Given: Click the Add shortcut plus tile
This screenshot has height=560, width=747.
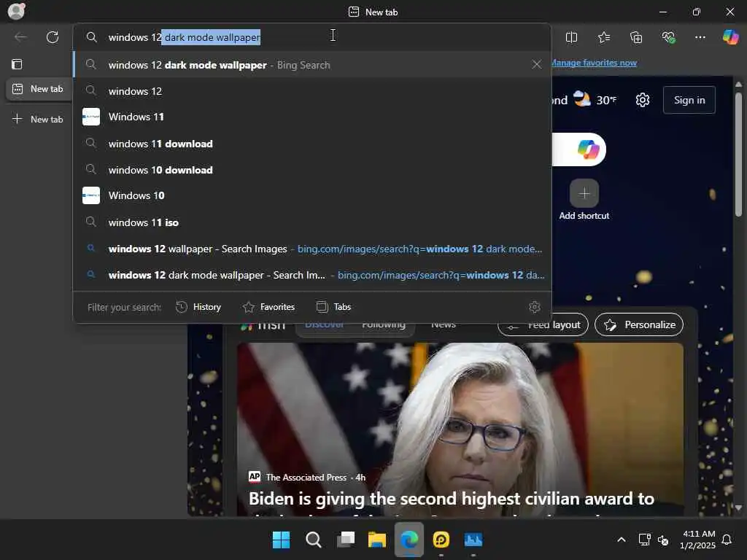Looking at the screenshot, I should point(584,193).
